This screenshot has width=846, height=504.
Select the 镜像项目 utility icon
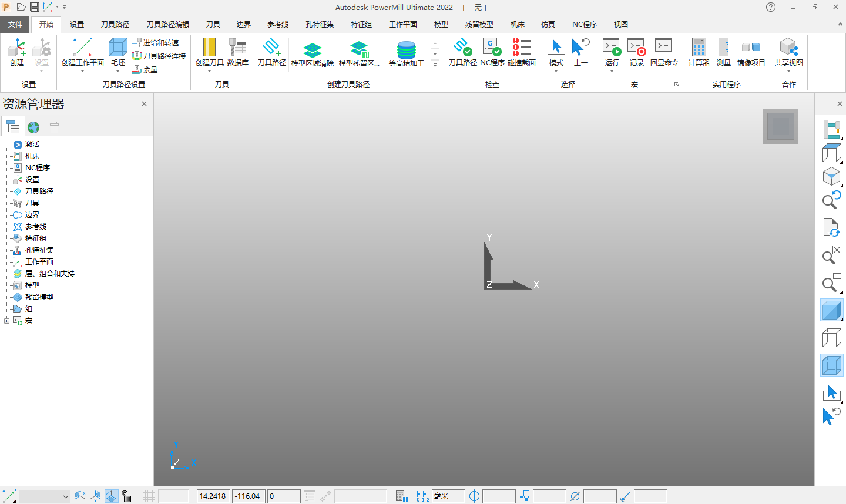pos(751,53)
